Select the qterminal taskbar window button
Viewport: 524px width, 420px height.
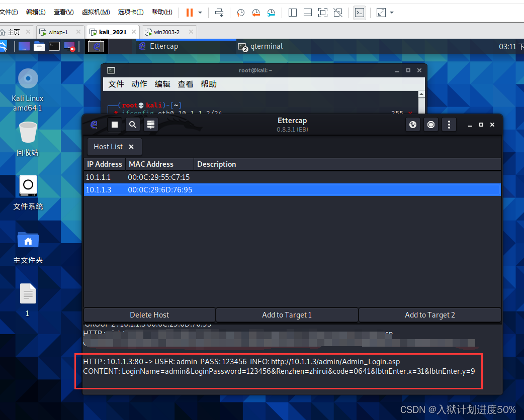pos(260,46)
